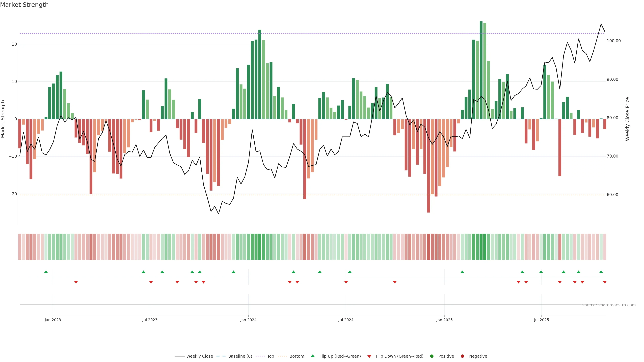Screen dimensions: 644x362
Task: Click the red Negative circle in legend
Action: [x=462, y=356]
